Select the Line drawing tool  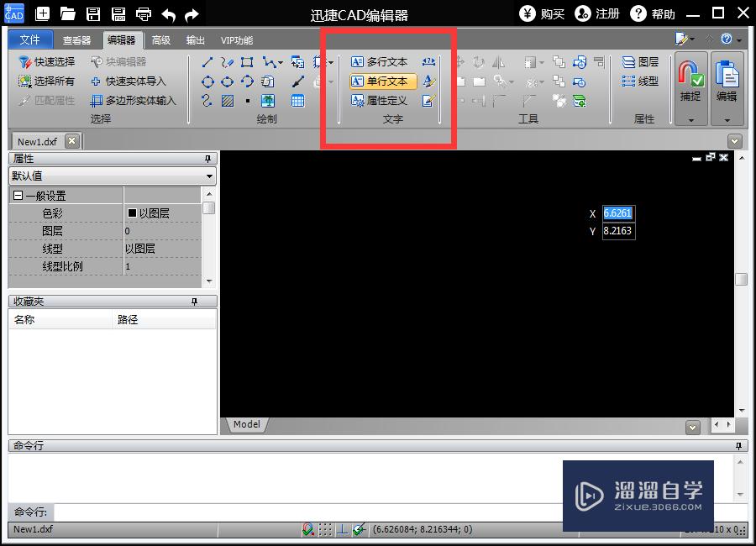click(x=207, y=61)
